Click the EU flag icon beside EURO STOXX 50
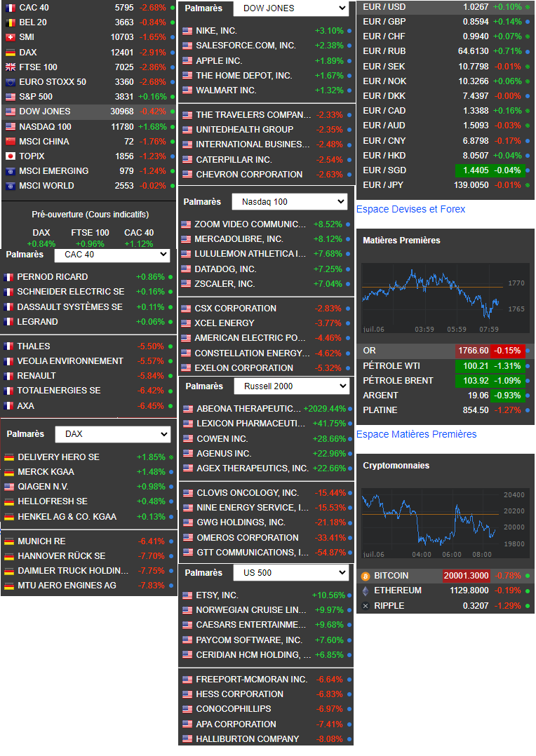The image size is (536, 756). pos(10,82)
